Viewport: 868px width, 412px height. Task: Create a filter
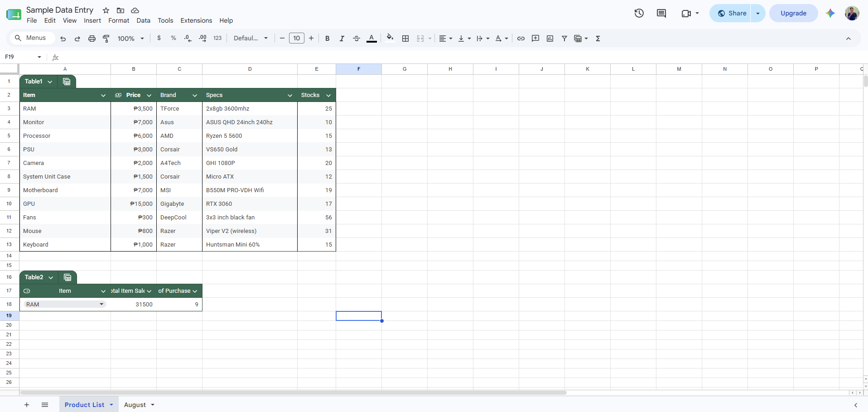[x=564, y=39]
